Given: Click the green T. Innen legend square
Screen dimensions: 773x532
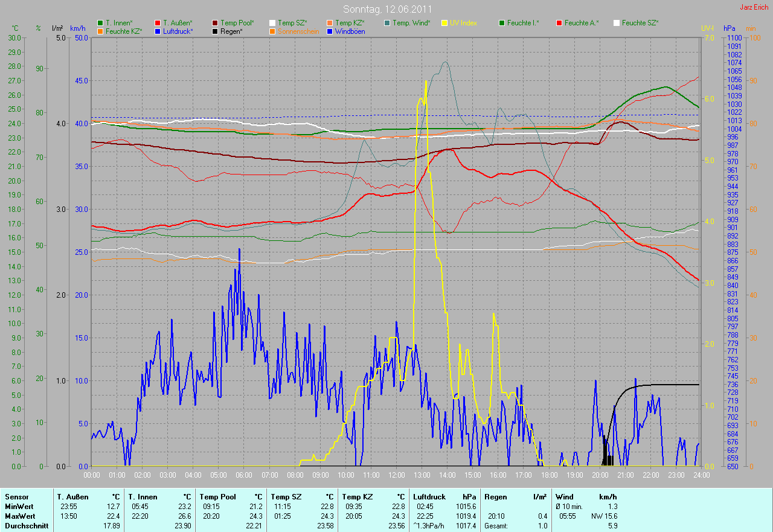Looking at the screenshot, I should tap(100, 23).
